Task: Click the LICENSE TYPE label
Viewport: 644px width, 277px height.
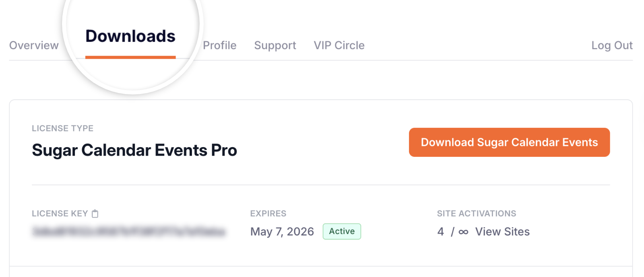Action: point(62,128)
